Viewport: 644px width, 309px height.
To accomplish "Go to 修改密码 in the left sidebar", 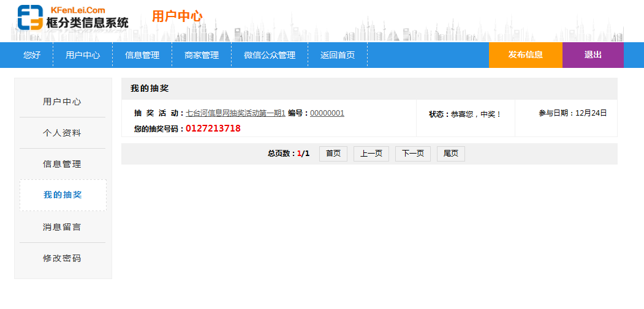I will pyautogui.click(x=62, y=258).
